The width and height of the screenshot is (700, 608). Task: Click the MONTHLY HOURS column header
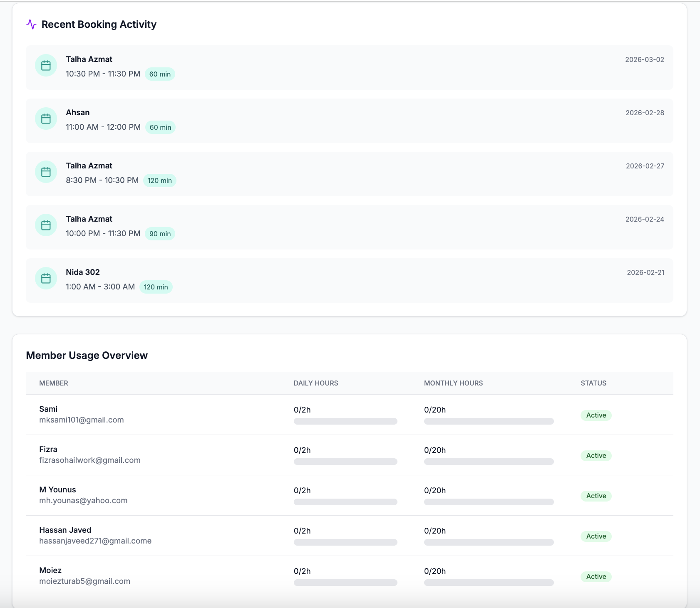pyautogui.click(x=453, y=383)
